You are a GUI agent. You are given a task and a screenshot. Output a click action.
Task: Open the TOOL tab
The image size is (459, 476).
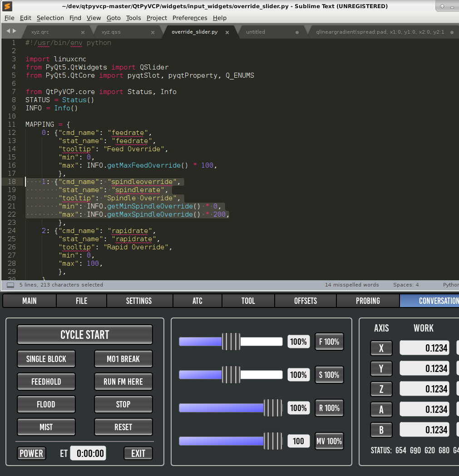click(x=248, y=301)
